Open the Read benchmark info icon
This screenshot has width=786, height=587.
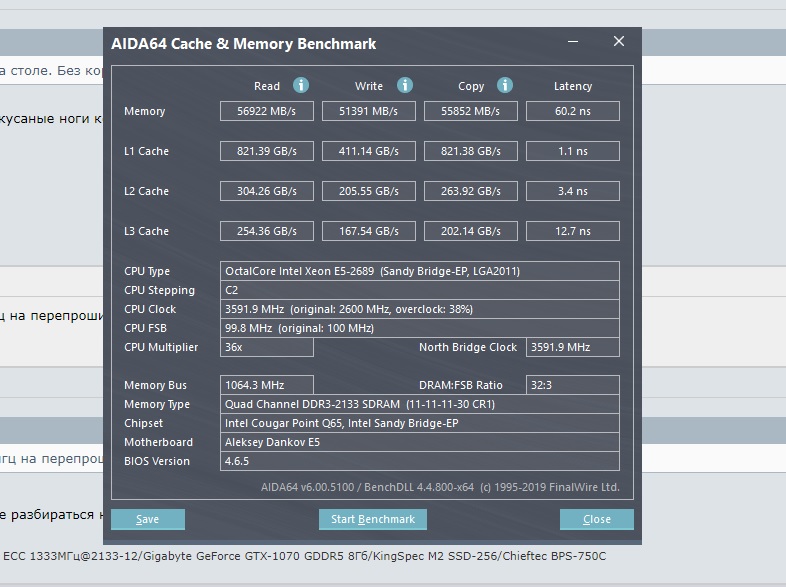[x=301, y=85]
